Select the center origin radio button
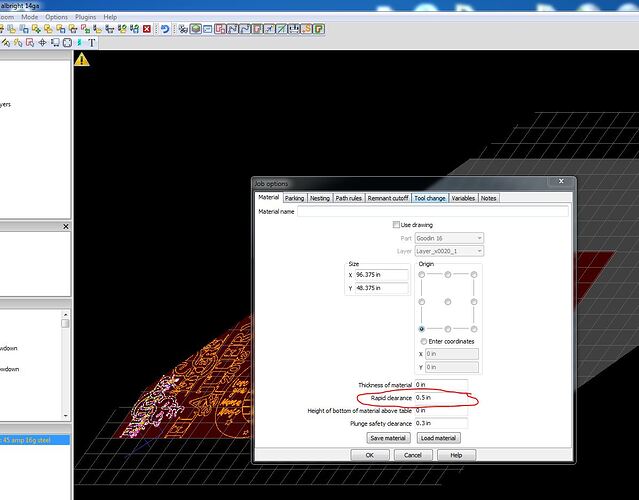The height and width of the screenshot is (500, 639). (x=448, y=302)
